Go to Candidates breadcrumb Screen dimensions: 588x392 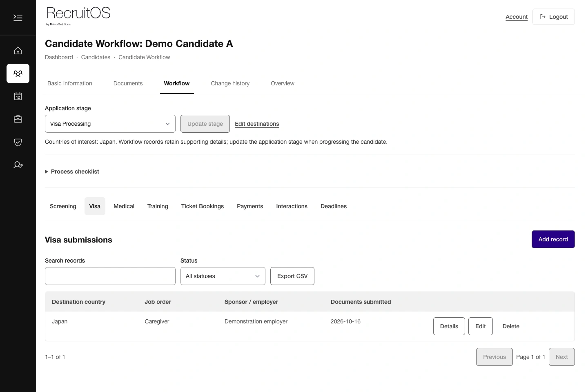[x=96, y=57]
